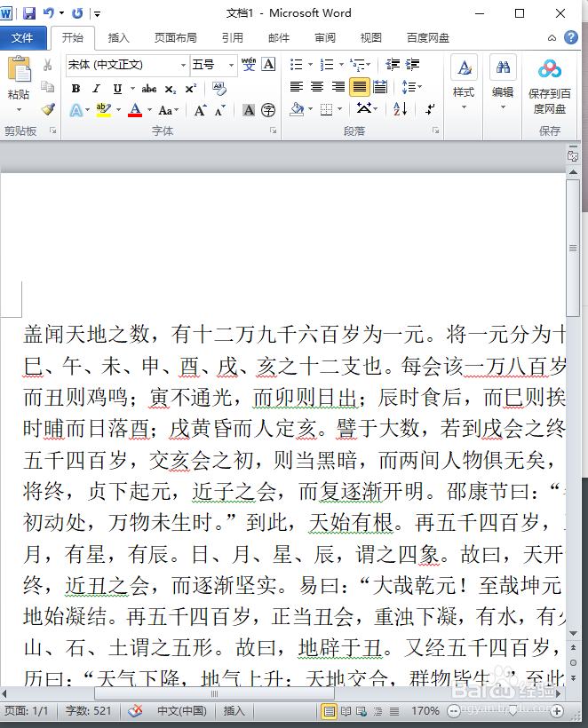Click the Clear Formatting icon
This screenshot has height=728, width=588.
point(219,88)
